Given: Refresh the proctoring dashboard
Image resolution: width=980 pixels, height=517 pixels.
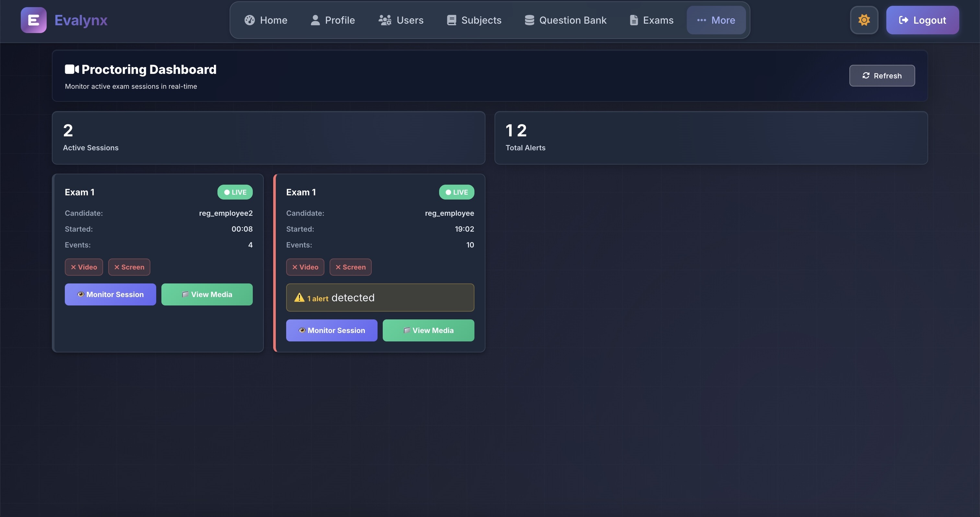Looking at the screenshot, I should click(x=881, y=76).
